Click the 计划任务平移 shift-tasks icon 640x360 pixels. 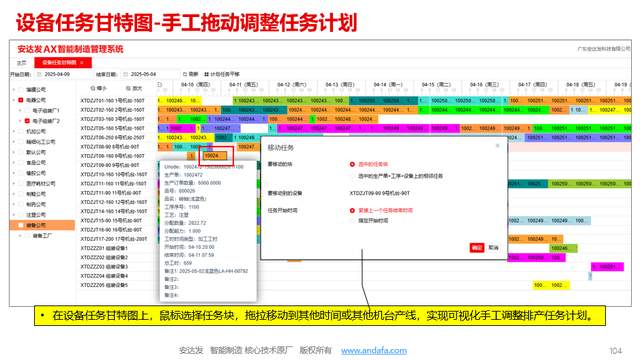pyautogui.click(x=207, y=74)
